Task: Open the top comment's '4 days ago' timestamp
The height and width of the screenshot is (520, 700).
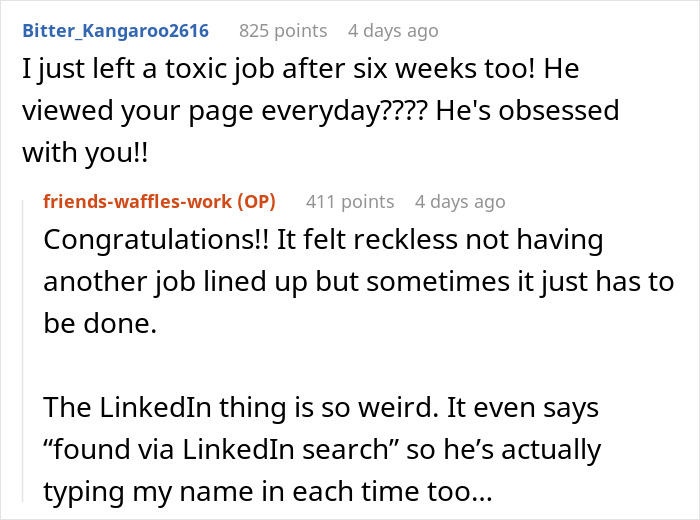Action: [393, 31]
